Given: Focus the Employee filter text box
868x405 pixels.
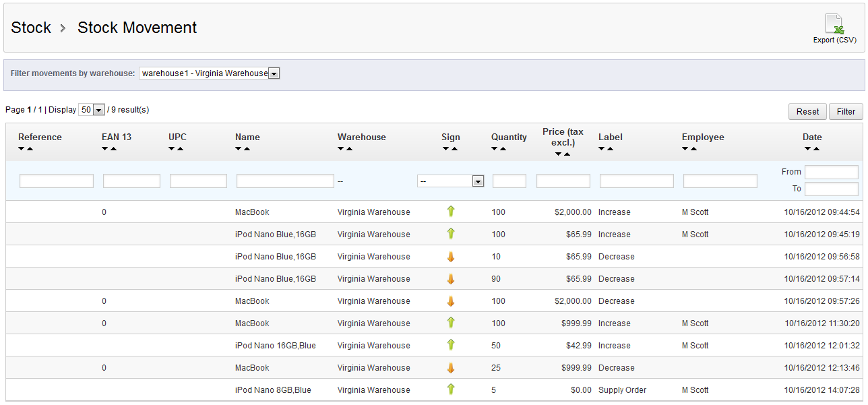Looking at the screenshot, I should [720, 181].
